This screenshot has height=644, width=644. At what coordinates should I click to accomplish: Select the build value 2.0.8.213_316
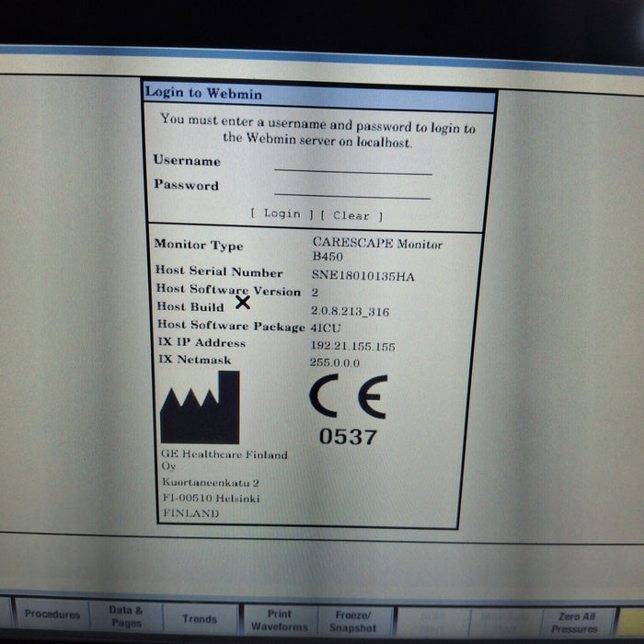coord(350,311)
